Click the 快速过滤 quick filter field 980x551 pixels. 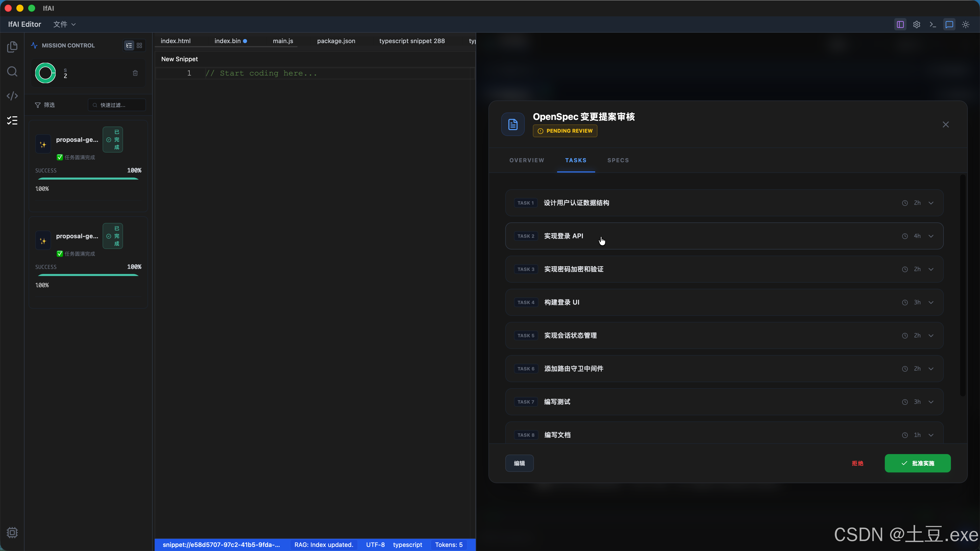[116, 105]
